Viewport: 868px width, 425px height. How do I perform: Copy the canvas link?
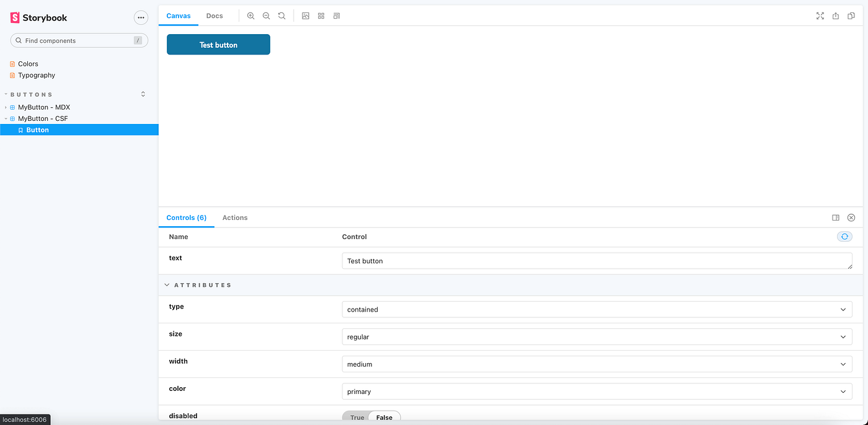(851, 15)
